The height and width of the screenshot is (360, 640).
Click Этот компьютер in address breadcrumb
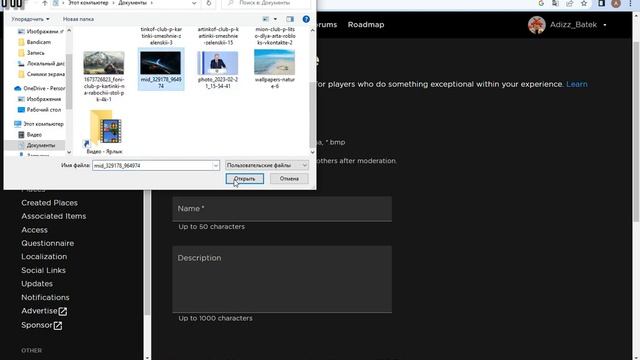tap(89, 3)
